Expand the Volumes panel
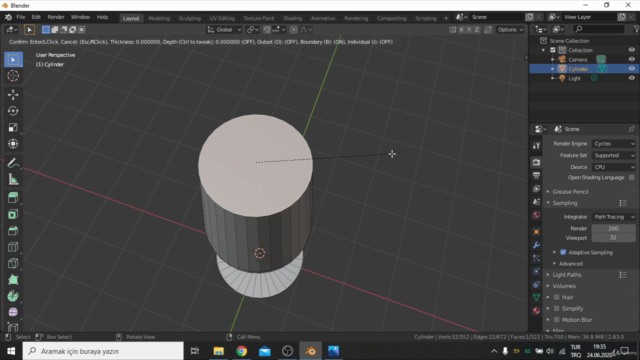 tap(564, 286)
